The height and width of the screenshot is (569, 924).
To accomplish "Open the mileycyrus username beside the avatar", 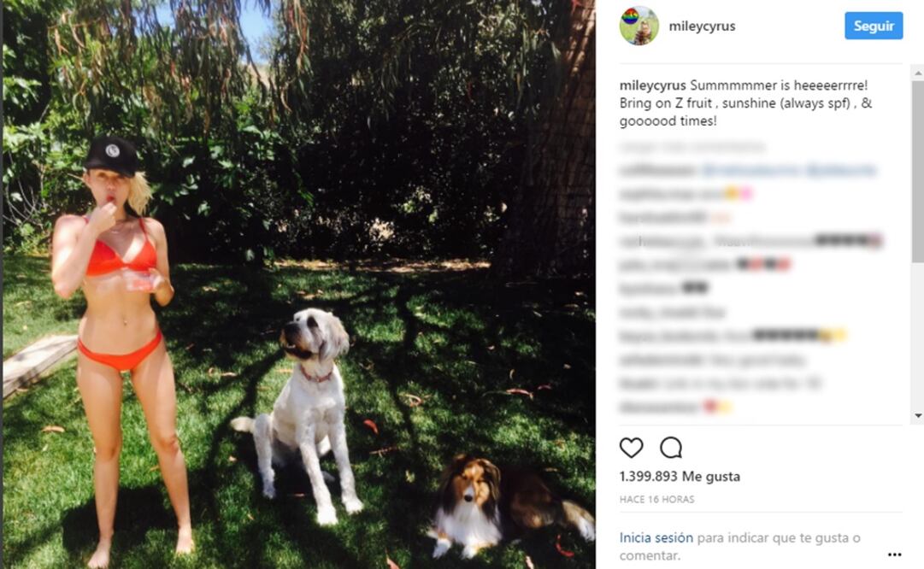I will (702, 26).
